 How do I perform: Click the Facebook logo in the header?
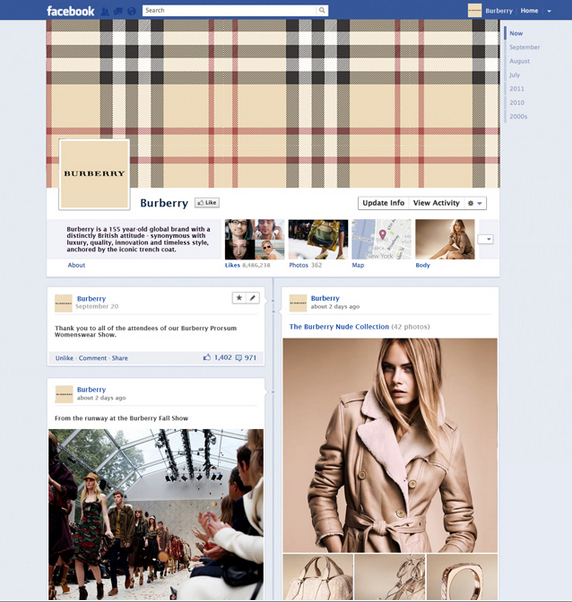(70, 11)
